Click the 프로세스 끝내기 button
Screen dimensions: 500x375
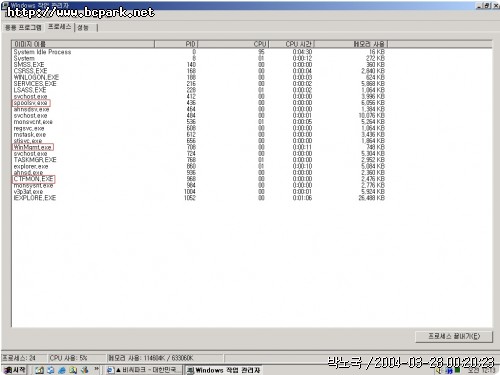[x=454, y=336]
